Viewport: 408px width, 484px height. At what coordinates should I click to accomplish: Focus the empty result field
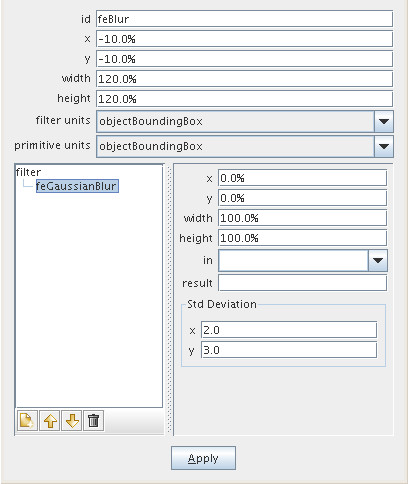(303, 283)
